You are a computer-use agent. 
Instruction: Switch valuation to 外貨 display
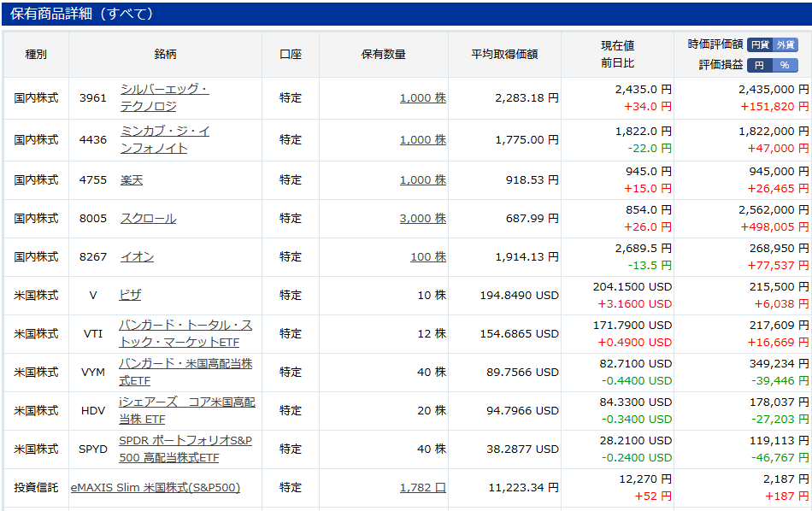point(785,44)
